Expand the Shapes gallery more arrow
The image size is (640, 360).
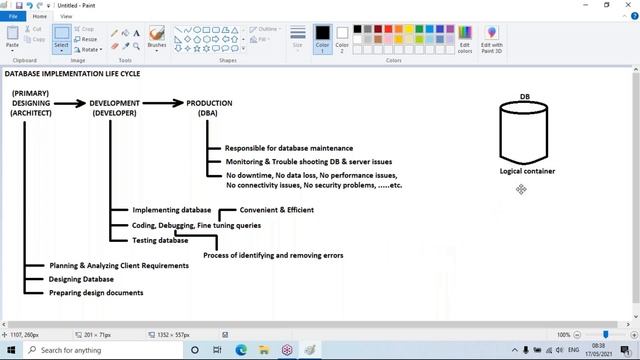244,49
